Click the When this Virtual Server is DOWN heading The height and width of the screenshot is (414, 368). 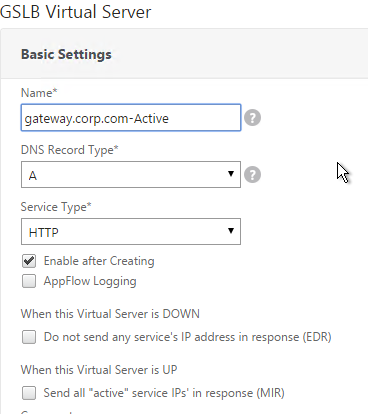pos(110,314)
